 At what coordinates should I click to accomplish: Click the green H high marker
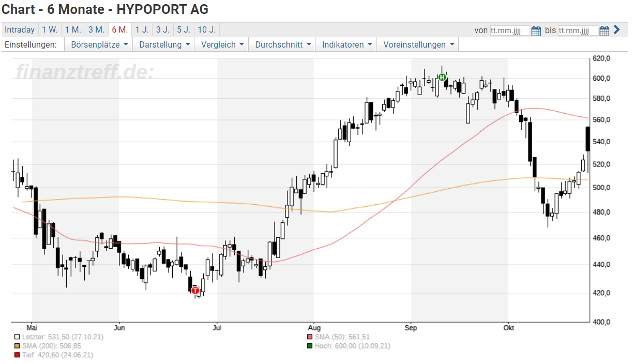[442, 77]
